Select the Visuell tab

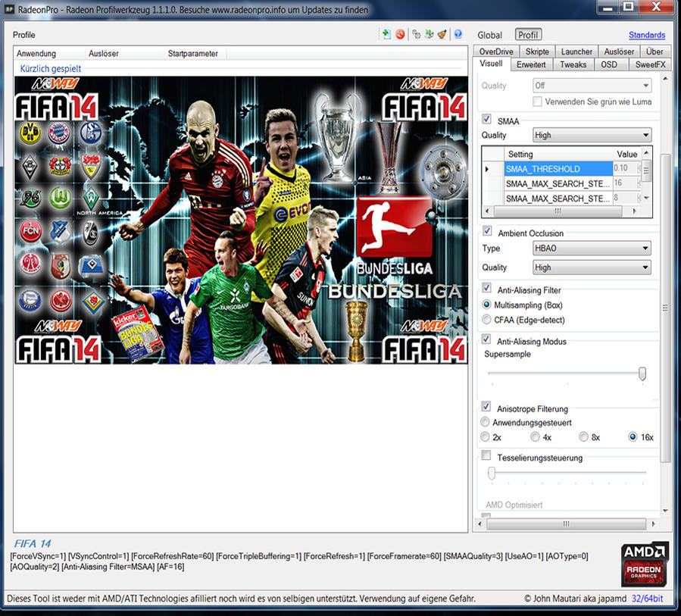click(x=491, y=64)
